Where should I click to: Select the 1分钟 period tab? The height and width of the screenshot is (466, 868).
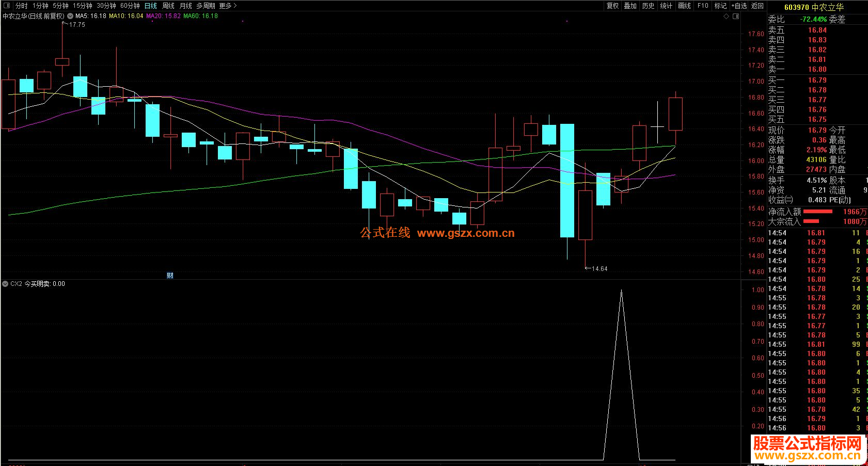pos(40,6)
